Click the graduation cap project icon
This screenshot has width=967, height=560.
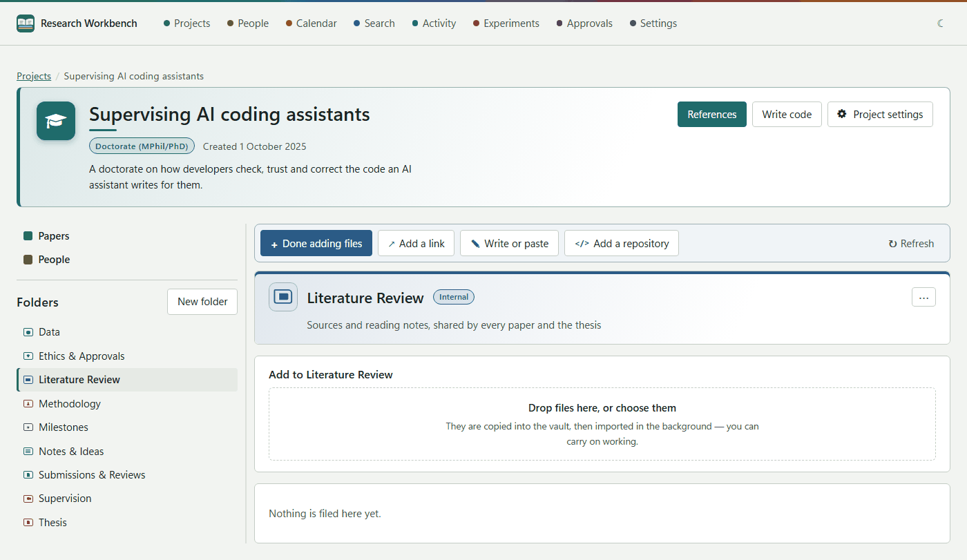pyautogui.click(x=56, y=121)
